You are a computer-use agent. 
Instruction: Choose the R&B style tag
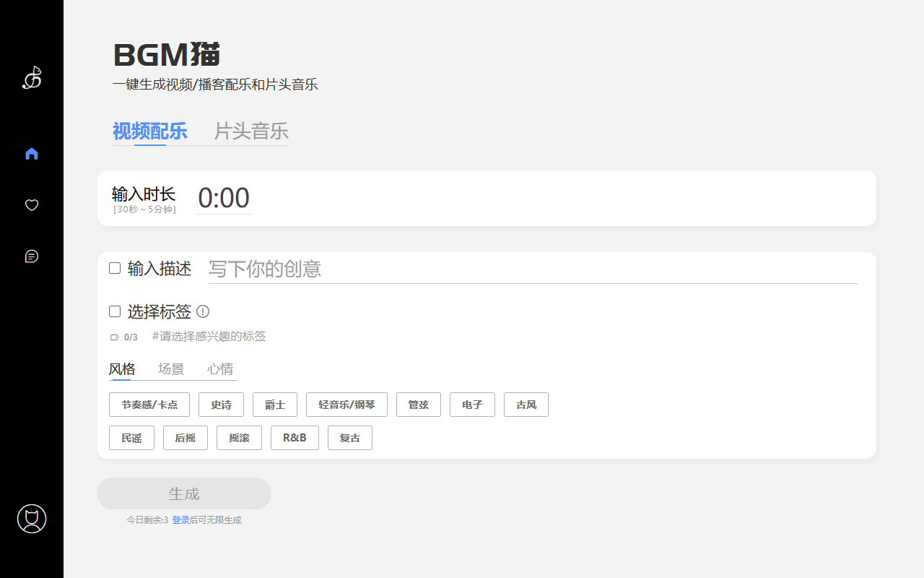point(295,438)
